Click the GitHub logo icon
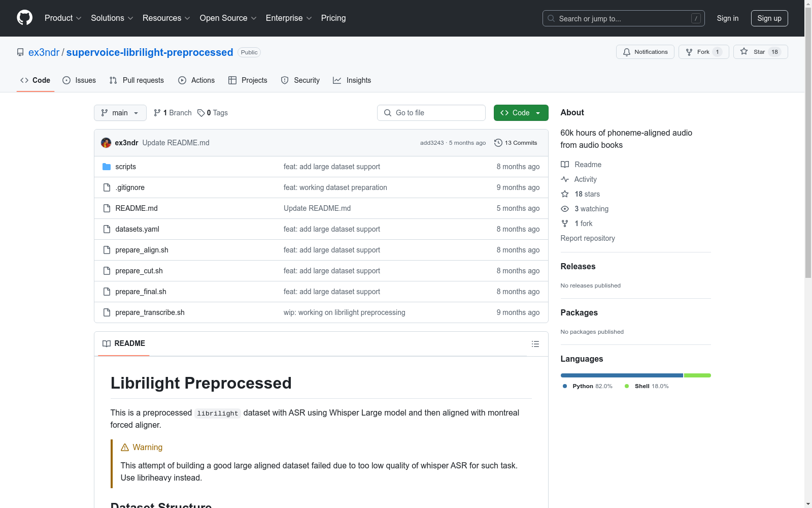Image resolution: width=812 pixels, height=508 pixels. pos(24,18)
